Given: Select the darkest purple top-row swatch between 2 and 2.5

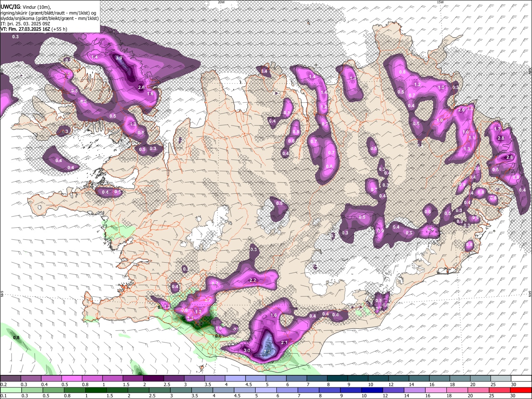Looking at the screenshot, I should click(x=153, y=379).
